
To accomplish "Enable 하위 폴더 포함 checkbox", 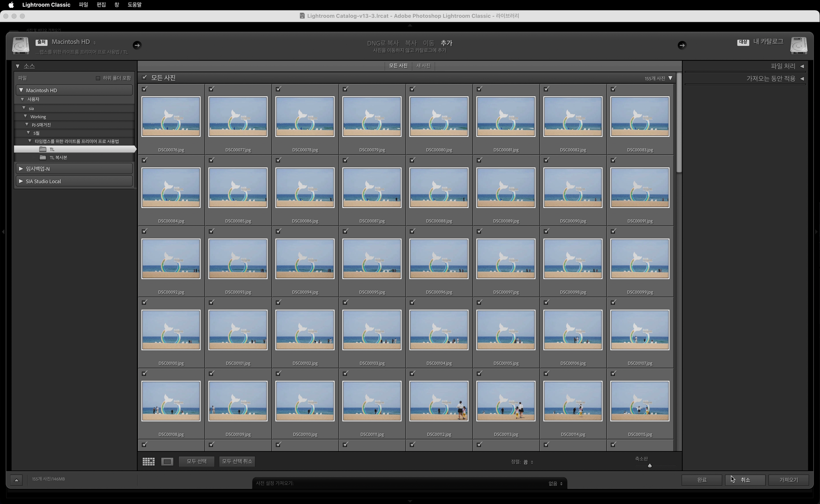I will point(98,78).
